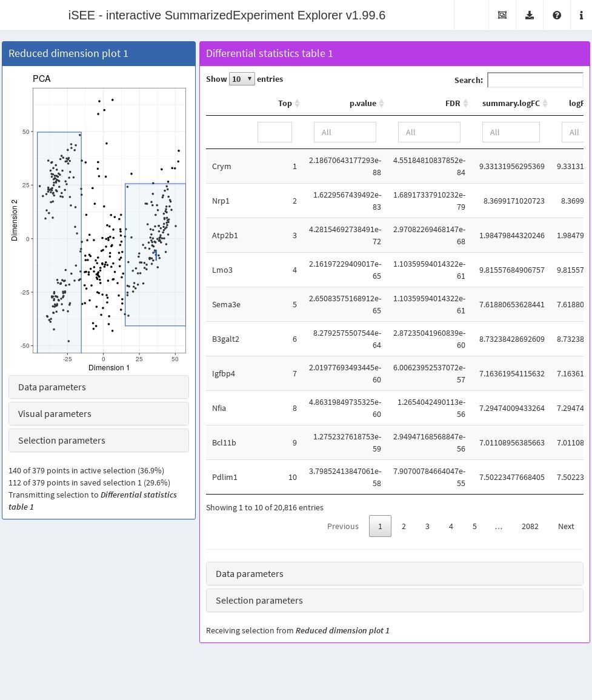The image size is (592, 700).
Task: Select the B3galt2 gene row
Action: (x=394, y=339)
